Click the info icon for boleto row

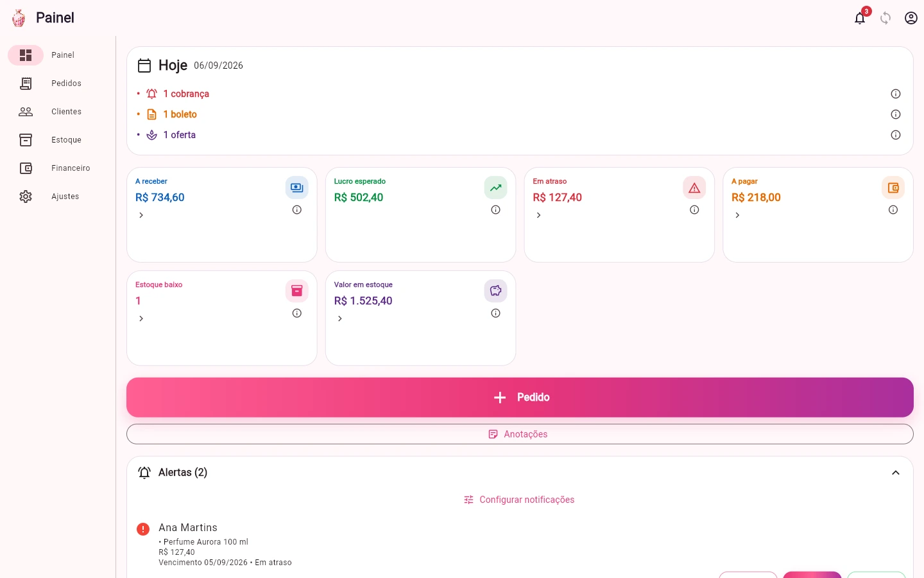(896, 114)
